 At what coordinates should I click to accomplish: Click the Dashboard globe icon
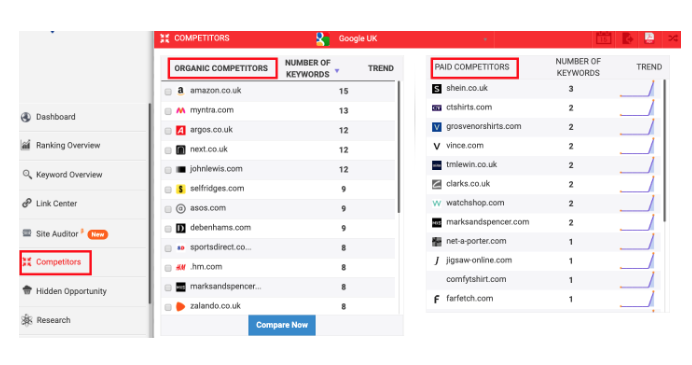[x=26, y=117]
